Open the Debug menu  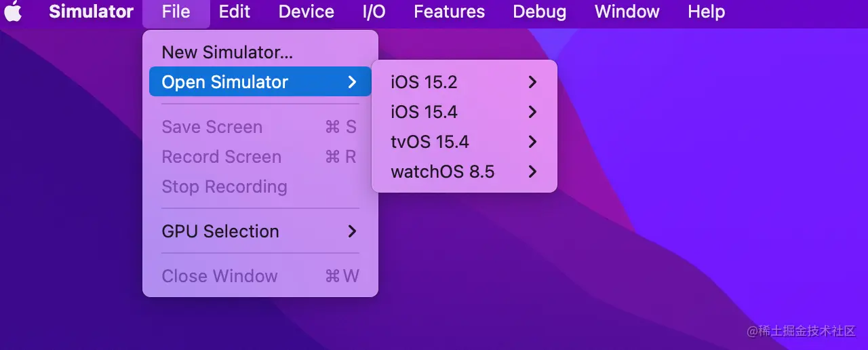[x=540, y=12]
